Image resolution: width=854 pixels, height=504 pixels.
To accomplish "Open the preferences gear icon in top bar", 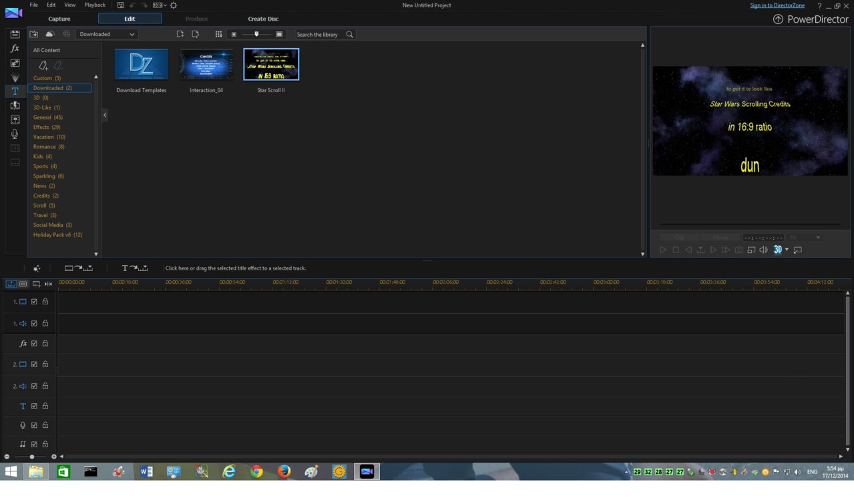I will (x=174, y=5).
